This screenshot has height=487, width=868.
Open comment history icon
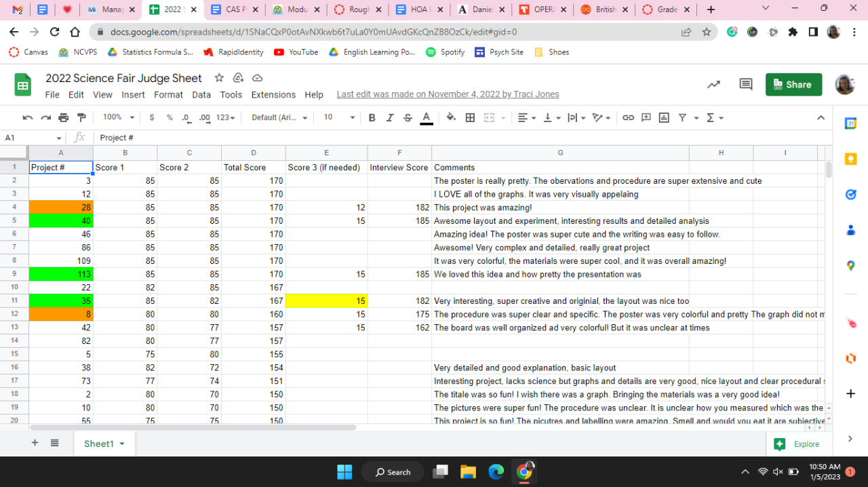click(x=745, y=84)
